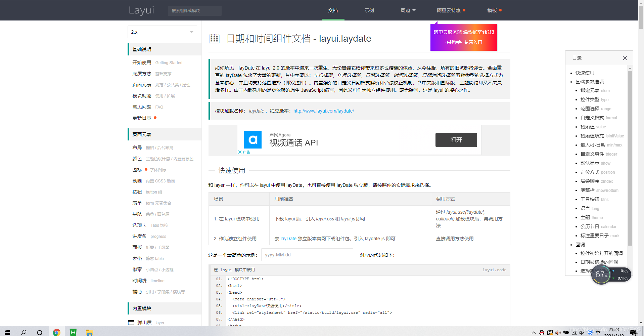Screen dimensions: 644x336
Task: Open 页面元素 规范 sidebar item
Action: (x=161, y=85)
